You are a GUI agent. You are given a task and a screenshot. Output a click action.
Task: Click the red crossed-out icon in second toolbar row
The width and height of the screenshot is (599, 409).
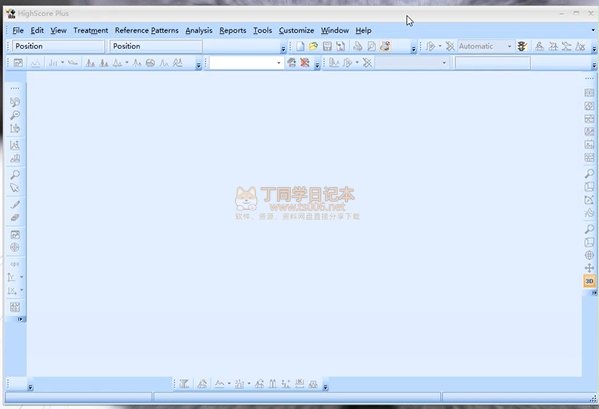[x=304, y=63]
